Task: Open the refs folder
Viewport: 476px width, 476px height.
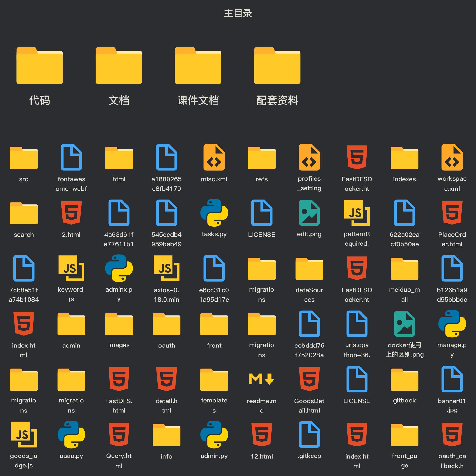Action: click(262, 158)
